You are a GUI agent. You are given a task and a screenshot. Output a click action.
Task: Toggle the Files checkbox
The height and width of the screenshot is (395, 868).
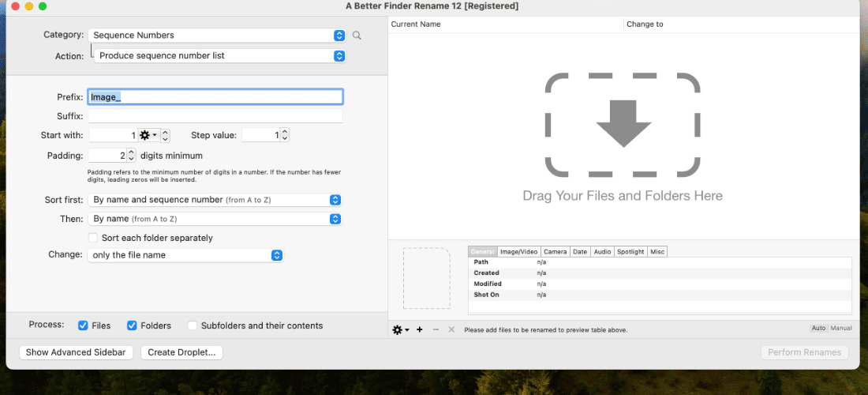pos(83,325)
